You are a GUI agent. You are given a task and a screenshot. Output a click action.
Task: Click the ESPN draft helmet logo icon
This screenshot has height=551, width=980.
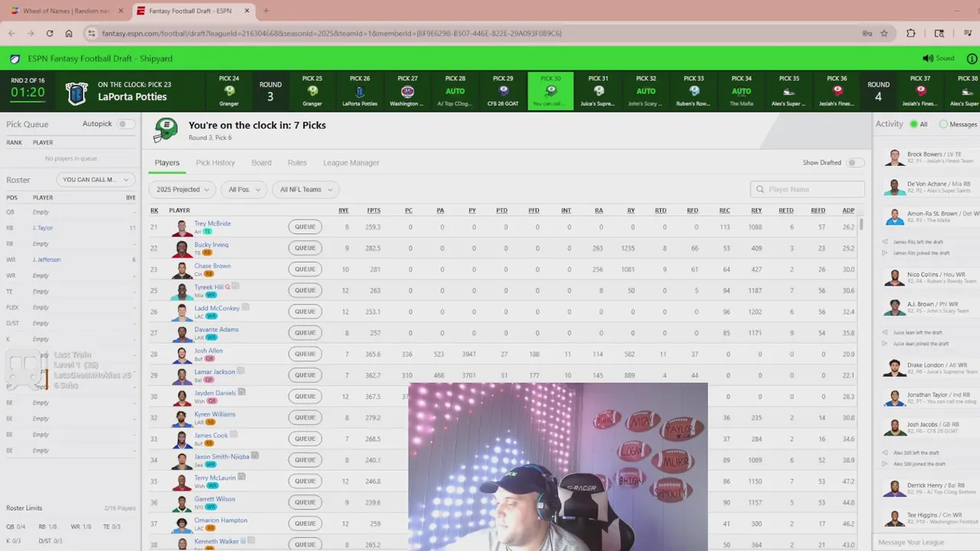[x=15, y=58]
